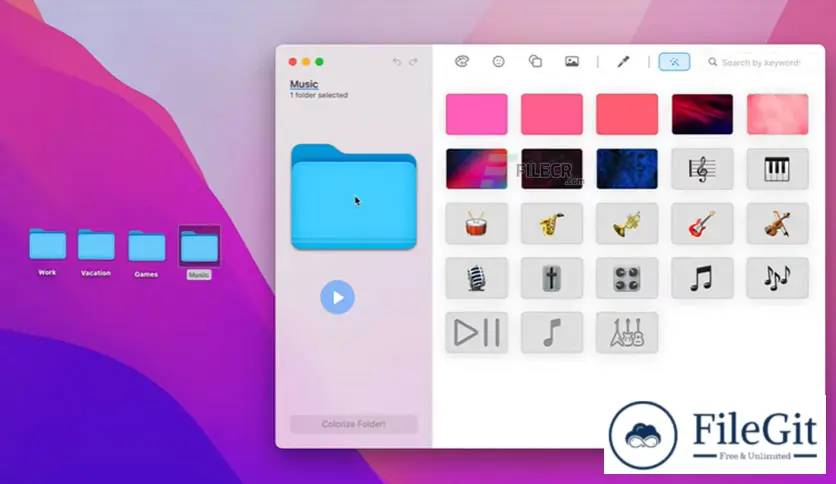Apply the hot pink color swatch
This screenshot has width=836, height=484.
[476, 114]
